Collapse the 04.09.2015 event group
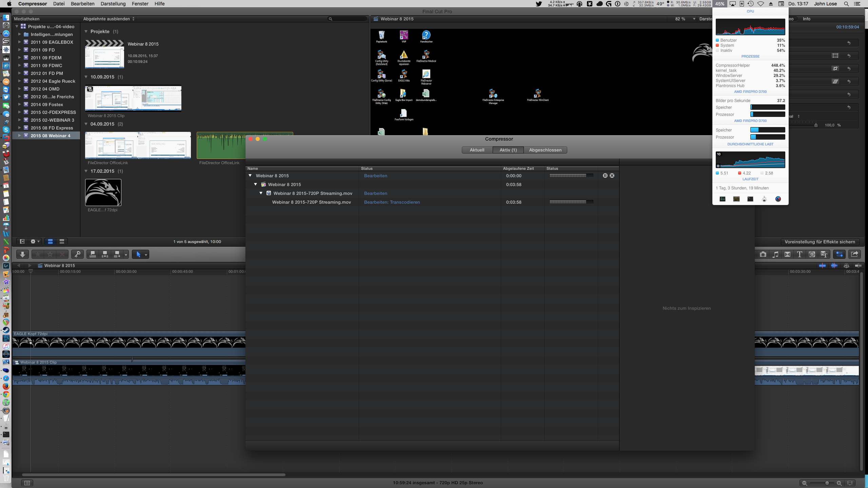Screen dimensions: 868x488 (x=86, y=124)
